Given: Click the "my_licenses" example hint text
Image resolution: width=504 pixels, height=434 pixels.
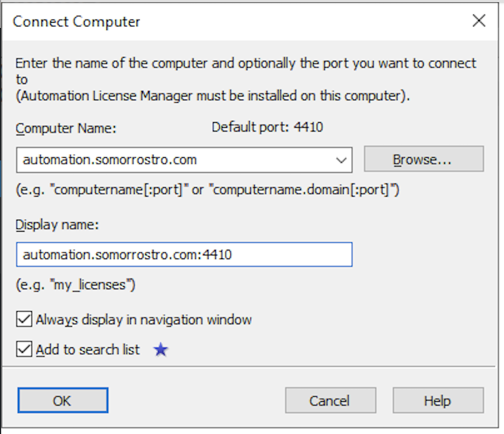Looking at the screenshot, I should point(75,285).
